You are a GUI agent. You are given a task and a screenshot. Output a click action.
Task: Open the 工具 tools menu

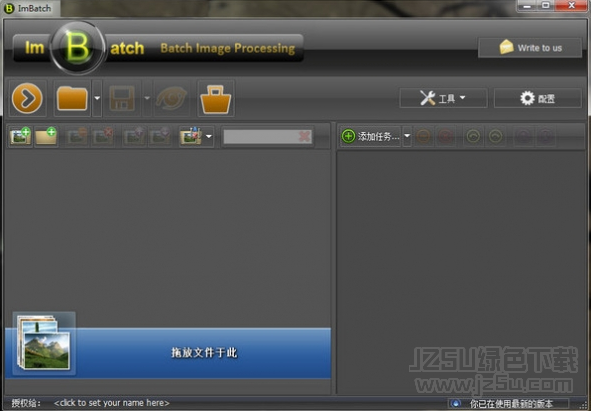pos(443,98)
